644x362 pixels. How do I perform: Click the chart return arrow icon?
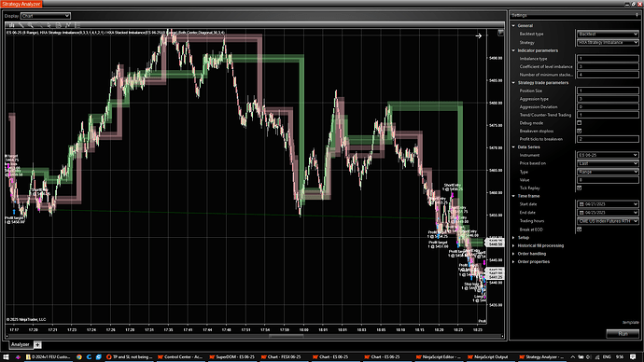click(479, 36)
